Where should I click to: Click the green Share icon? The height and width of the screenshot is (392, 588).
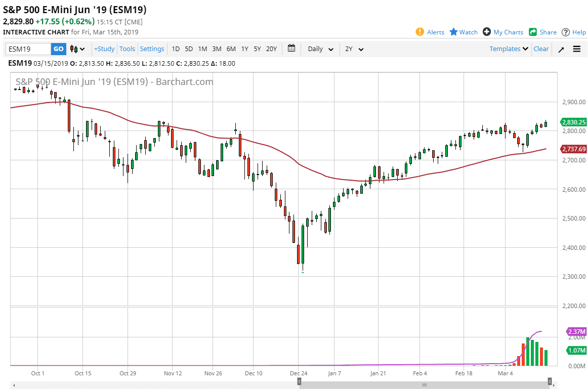click(x=533, y=32)
